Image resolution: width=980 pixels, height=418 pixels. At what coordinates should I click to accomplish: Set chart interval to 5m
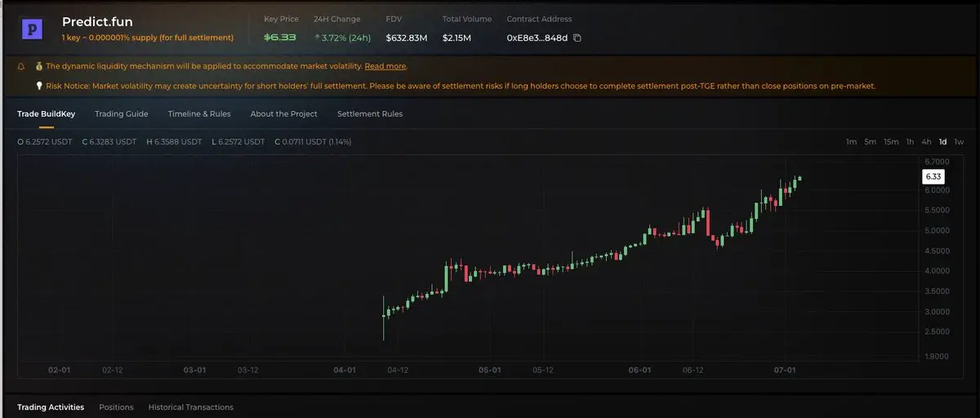pos(871,142)
